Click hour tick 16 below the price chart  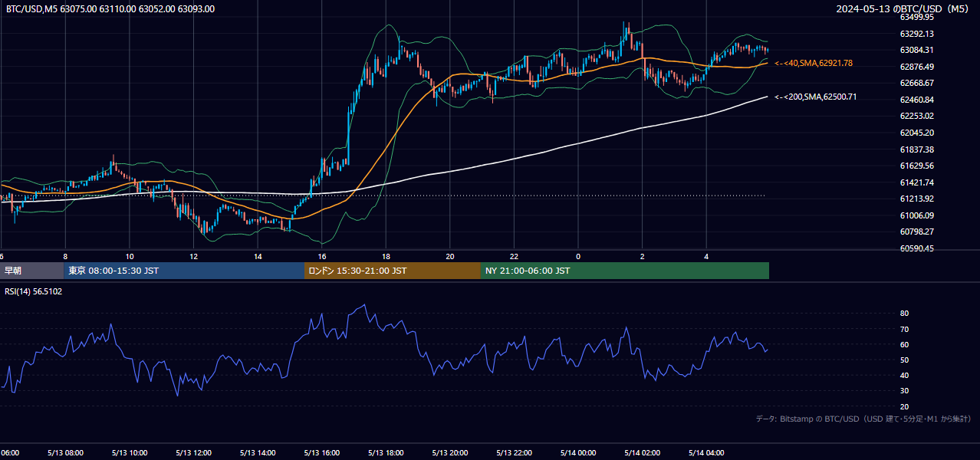(x=322, y=256)
